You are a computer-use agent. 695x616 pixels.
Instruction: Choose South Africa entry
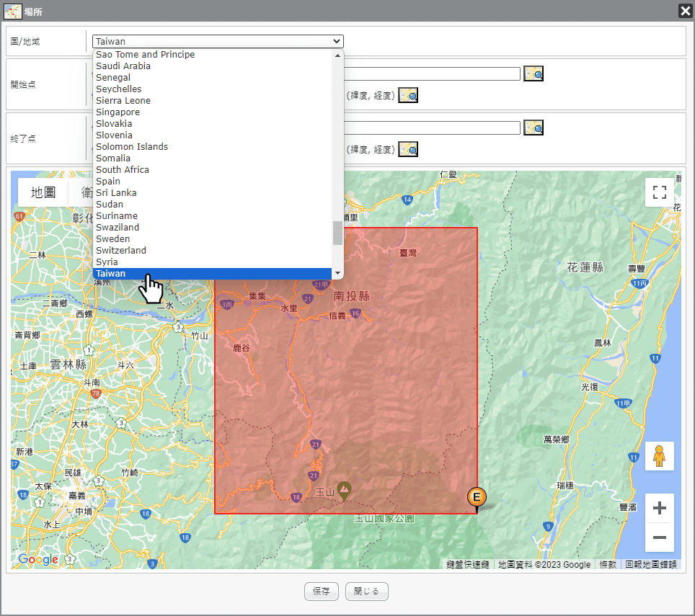pos(212,169)
